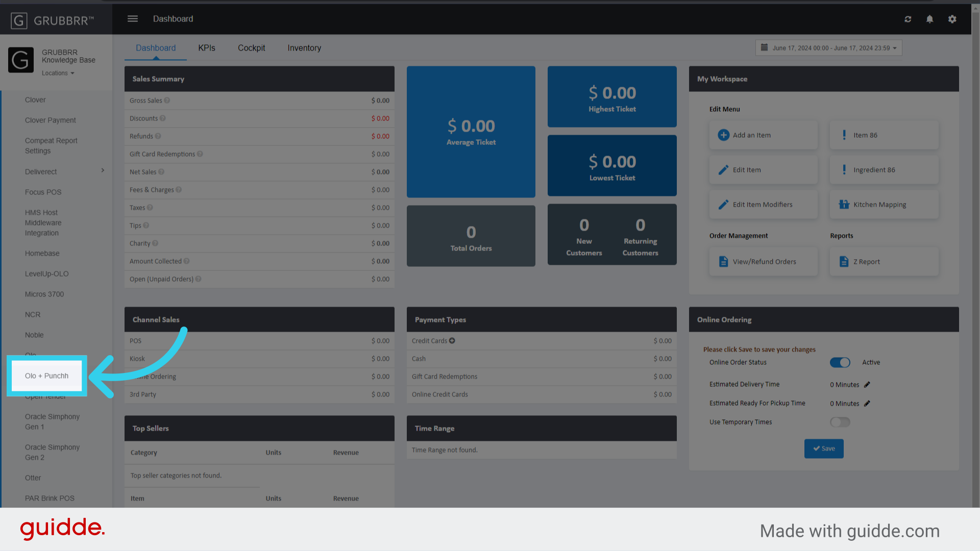This screenshot has height=551, width=980.
Task: Click the GRUBBRR logo
Action: (x=52, y=20)
